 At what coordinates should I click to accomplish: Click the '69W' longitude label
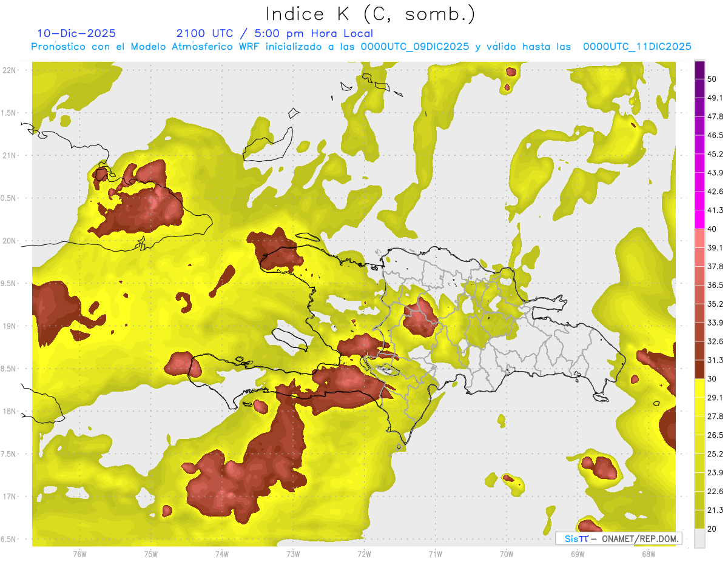(577, 554)
